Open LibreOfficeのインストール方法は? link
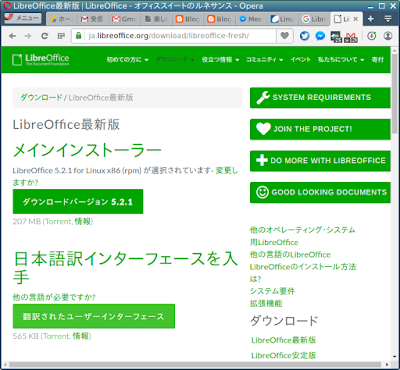Screen dimensions: 400x370 pyautogui.click(x=303, y=273)
